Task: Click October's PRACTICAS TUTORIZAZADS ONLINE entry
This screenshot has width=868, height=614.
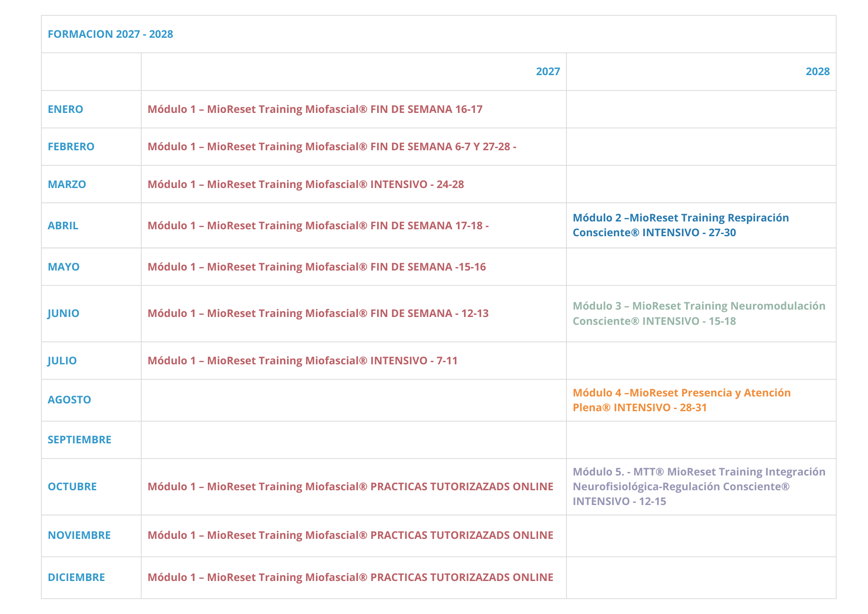Action: pyautogui.click(x=350, y=486)
